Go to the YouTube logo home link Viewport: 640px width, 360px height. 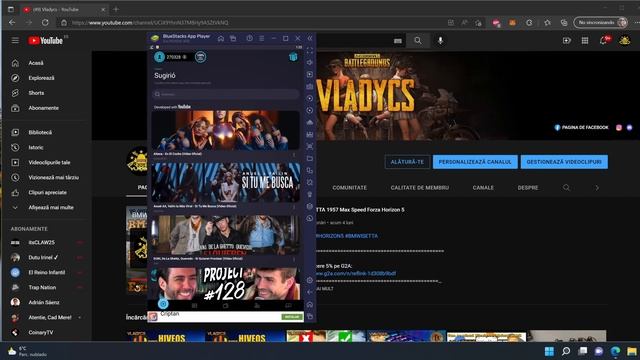(x=46, y=40)
